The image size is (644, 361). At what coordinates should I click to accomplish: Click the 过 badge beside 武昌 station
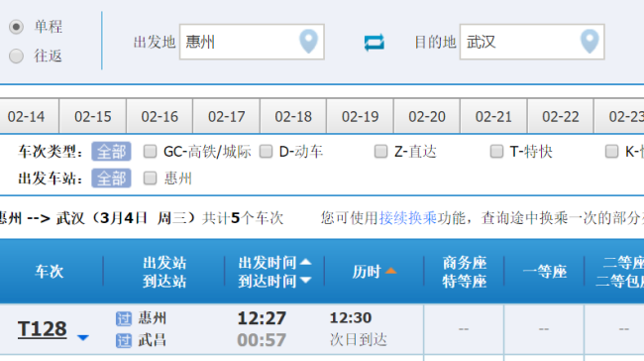pyautogui.click(x=124, y=340)
